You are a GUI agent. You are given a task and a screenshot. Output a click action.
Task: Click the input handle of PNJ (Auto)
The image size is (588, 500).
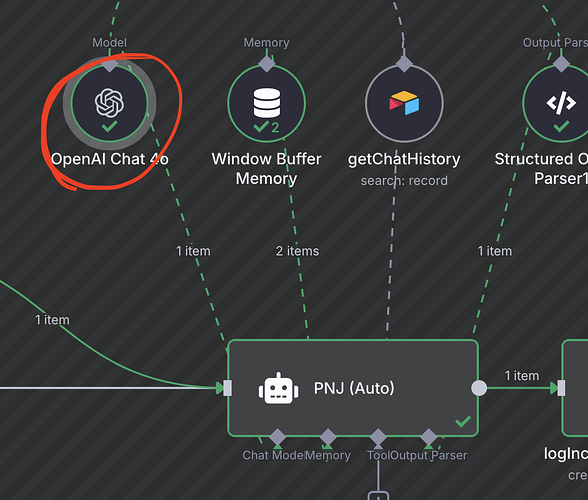click(227, 388)
